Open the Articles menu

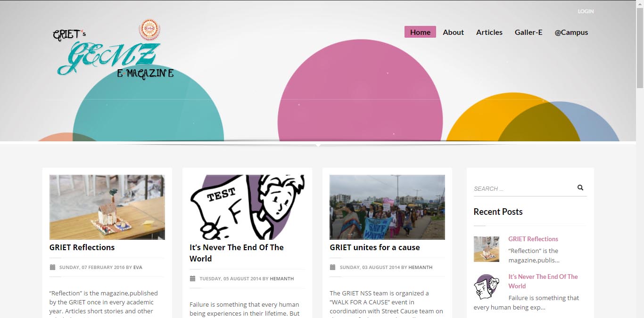pyautogui.click(x=489, y=32)
